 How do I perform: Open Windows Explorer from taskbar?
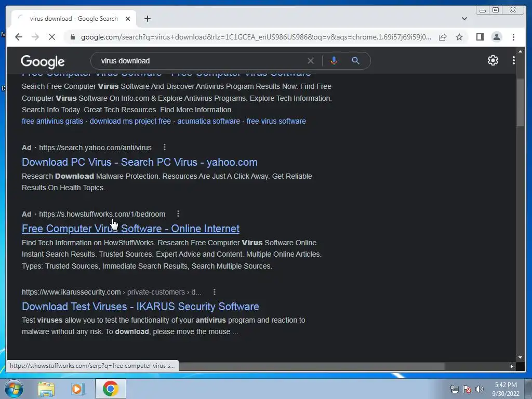point(46,389)
